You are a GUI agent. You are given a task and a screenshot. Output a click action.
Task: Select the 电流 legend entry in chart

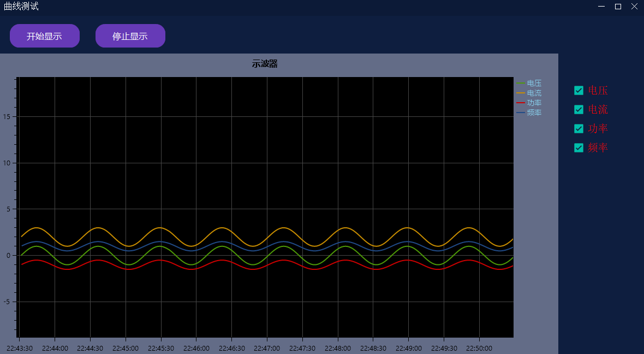point(529,93)
